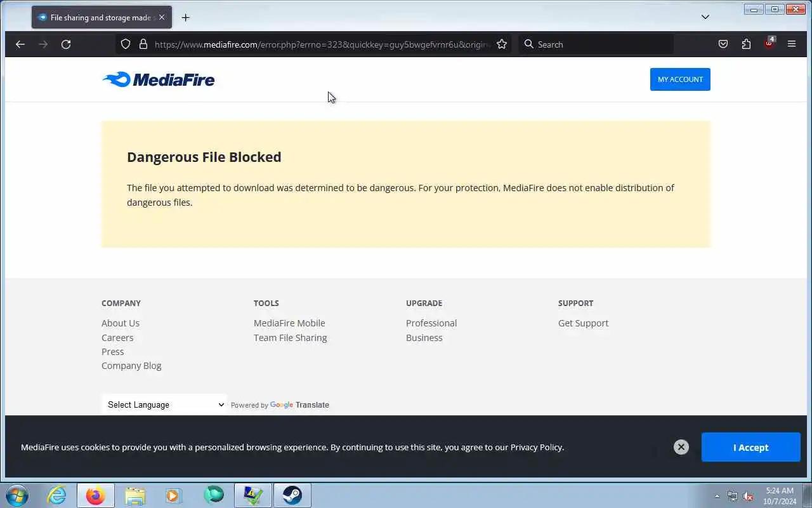The width and height of the screenshot is (812, 508).
Task: Open Steam from the taskbar
Action: [292, 495]
